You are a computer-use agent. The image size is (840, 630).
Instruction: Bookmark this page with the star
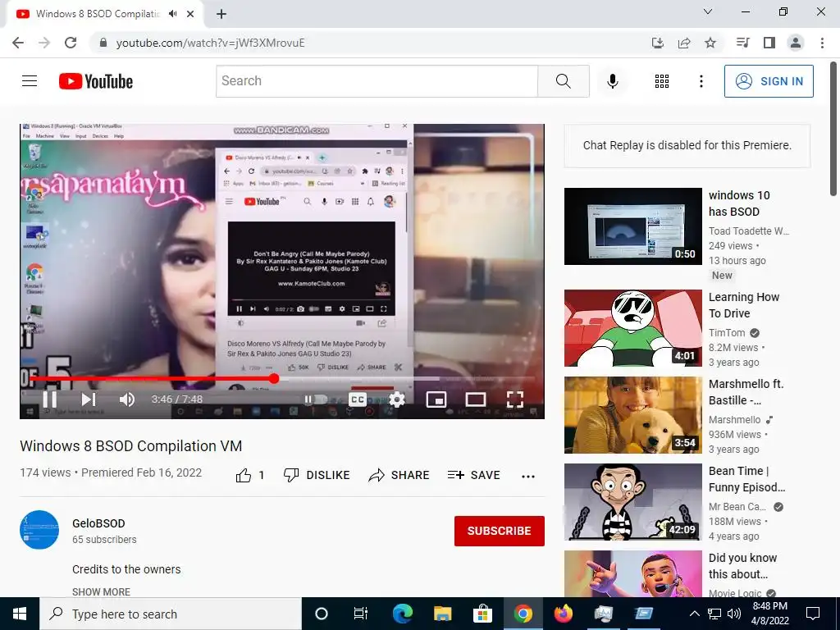710,43
